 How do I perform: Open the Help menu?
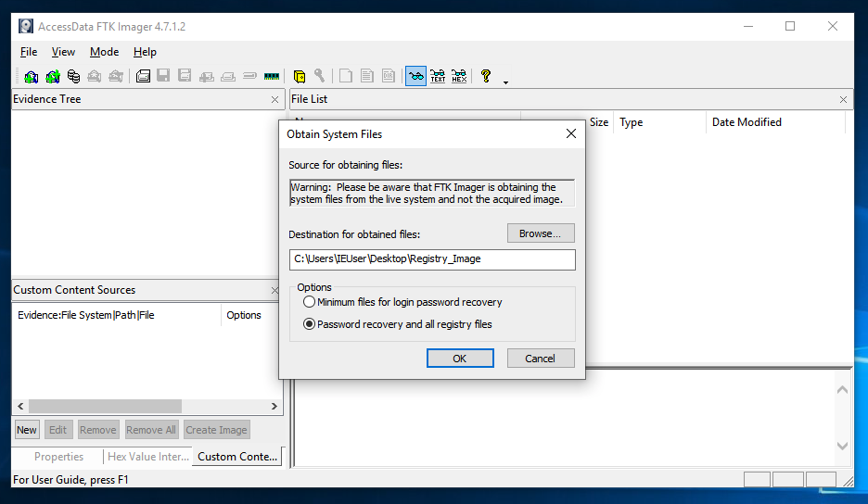click(x=145, y=52)
